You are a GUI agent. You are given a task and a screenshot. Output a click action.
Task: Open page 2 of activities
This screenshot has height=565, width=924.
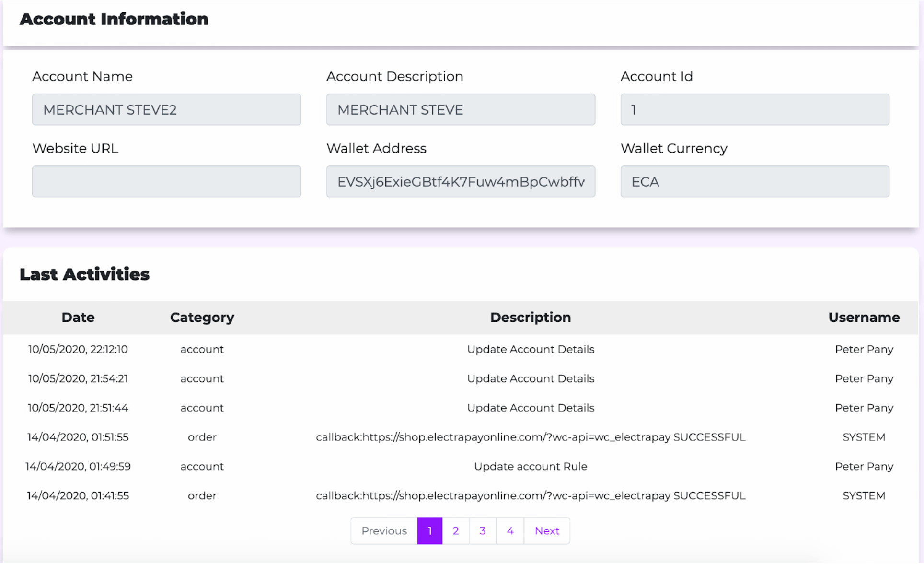(456, 530)
